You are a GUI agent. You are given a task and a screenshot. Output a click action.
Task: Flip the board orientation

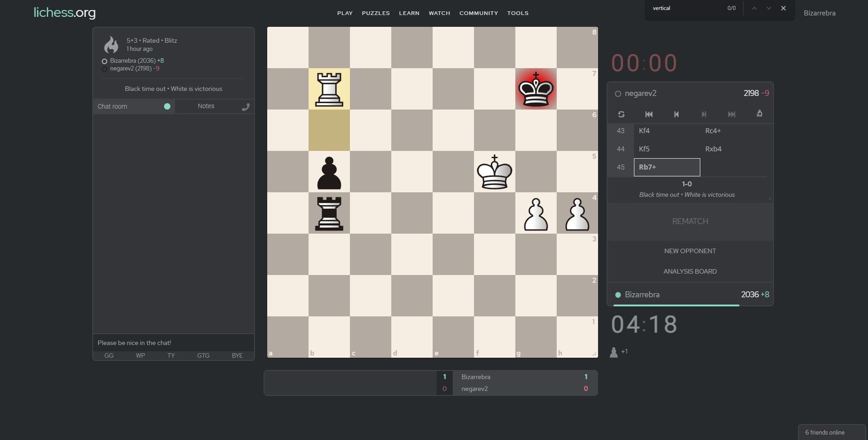[x=622, y=115]
